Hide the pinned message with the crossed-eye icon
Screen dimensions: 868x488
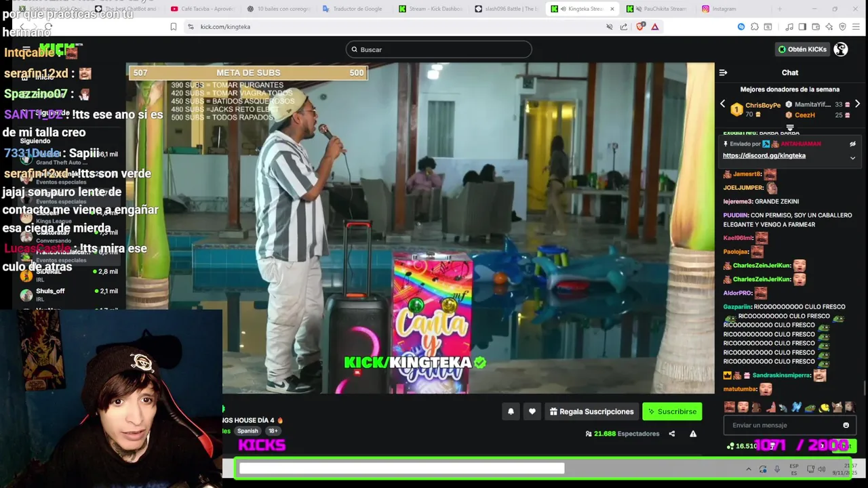pos(852,144)
